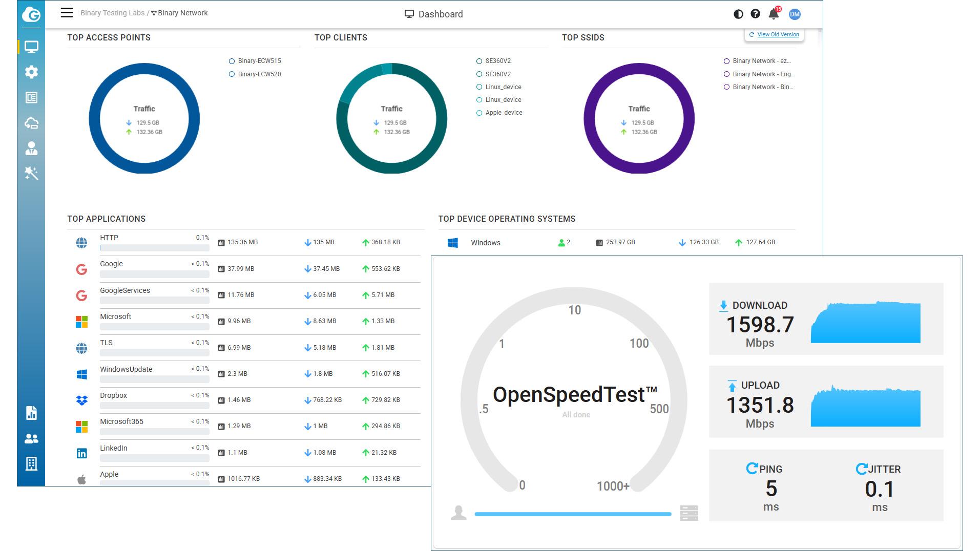
Task: Open the user badge sidebar icon
Action: point(31,148)
